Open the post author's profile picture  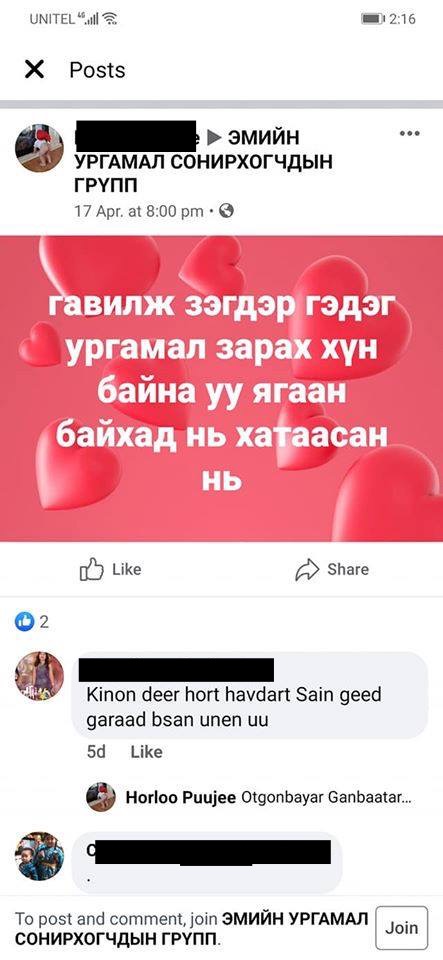tap(39, 148)
